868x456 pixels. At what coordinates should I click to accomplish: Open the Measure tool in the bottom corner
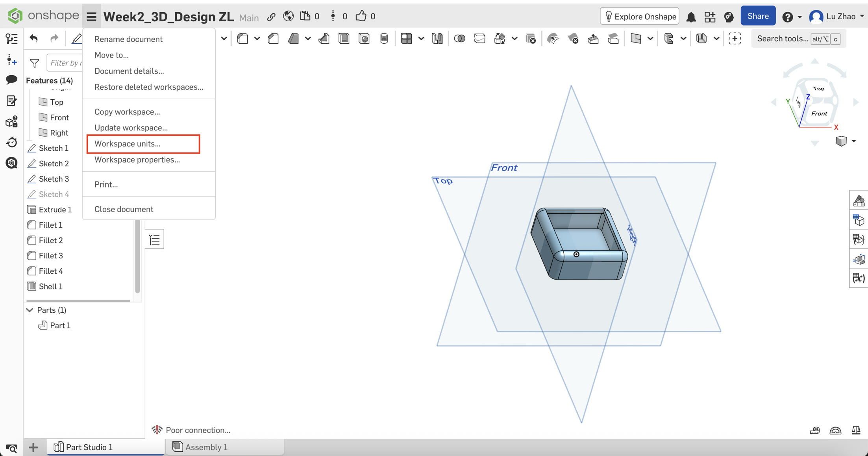point(815,430)
